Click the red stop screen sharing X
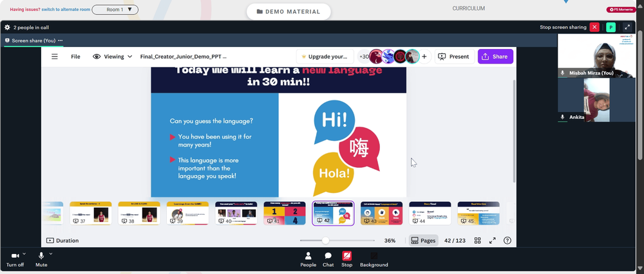 pyautogui.click(x=594, y=28)
